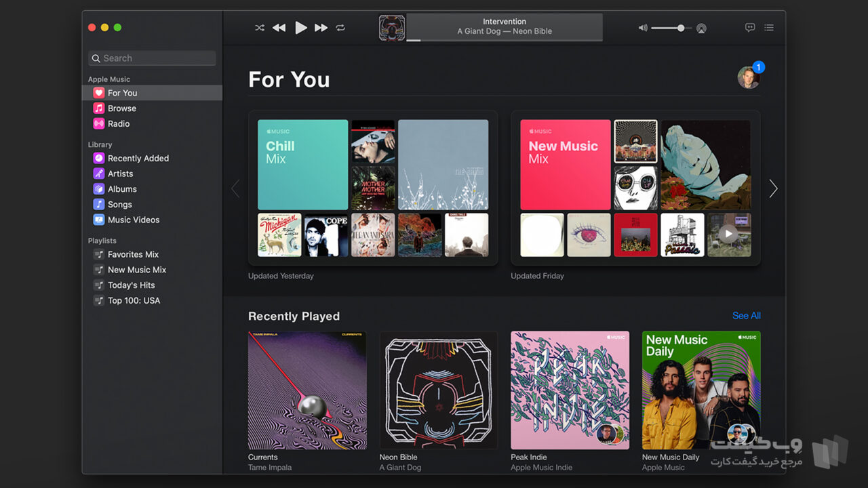868x488 pixels.
Task: Mute using the speaker volume icon
Action: tap(643, 28)
